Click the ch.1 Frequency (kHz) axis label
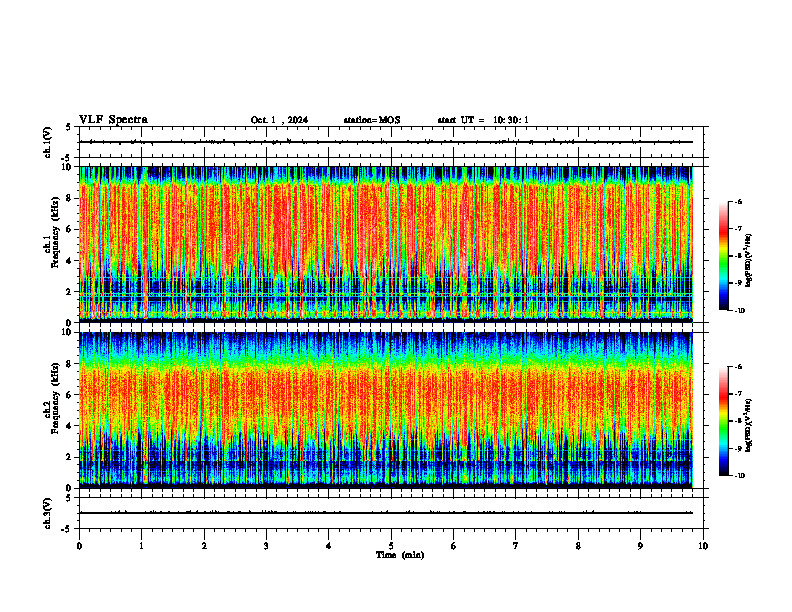 coord(51,232)
